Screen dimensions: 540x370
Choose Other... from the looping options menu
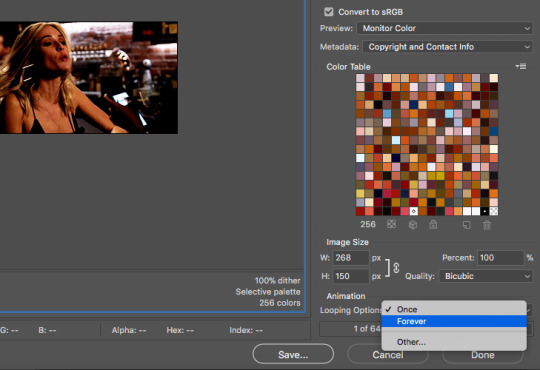coord(454,342)
